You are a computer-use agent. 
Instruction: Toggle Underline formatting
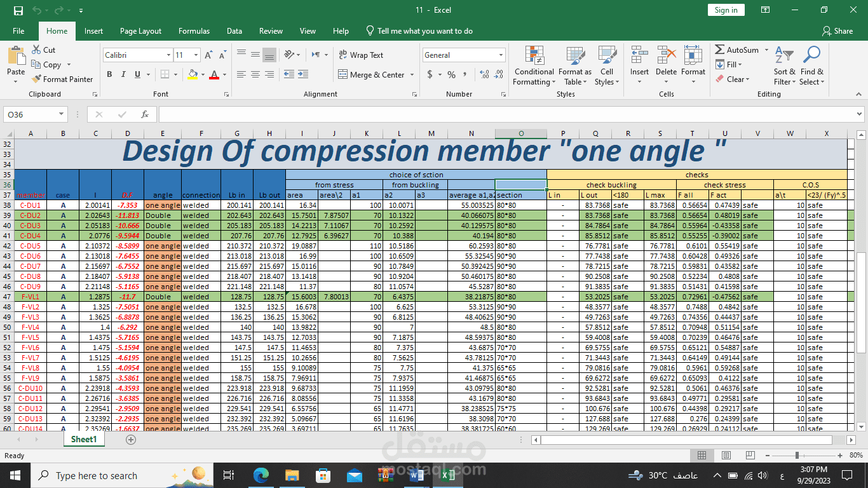(x=137, y=74)
